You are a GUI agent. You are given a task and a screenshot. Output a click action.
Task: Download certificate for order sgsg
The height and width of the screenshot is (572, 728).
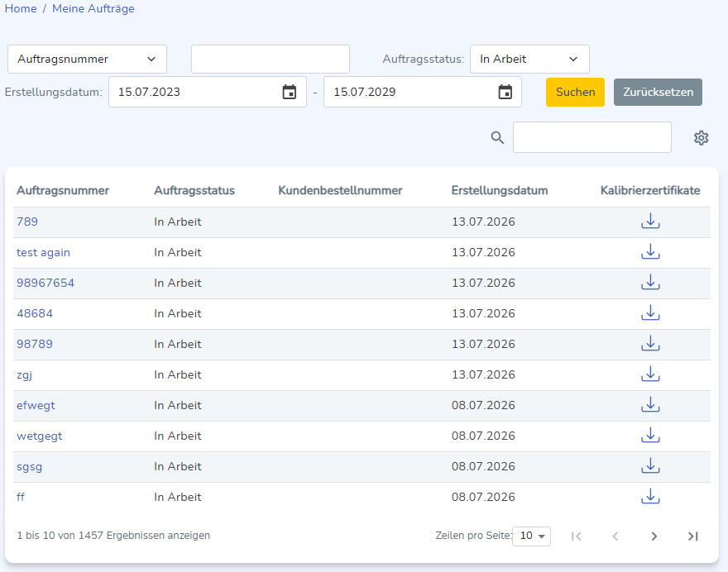pos(650,466)
